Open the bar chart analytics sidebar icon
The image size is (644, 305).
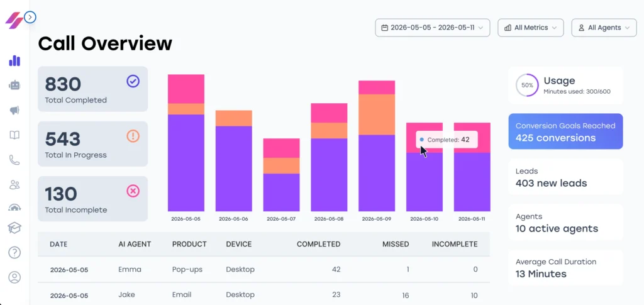[14, 61]
